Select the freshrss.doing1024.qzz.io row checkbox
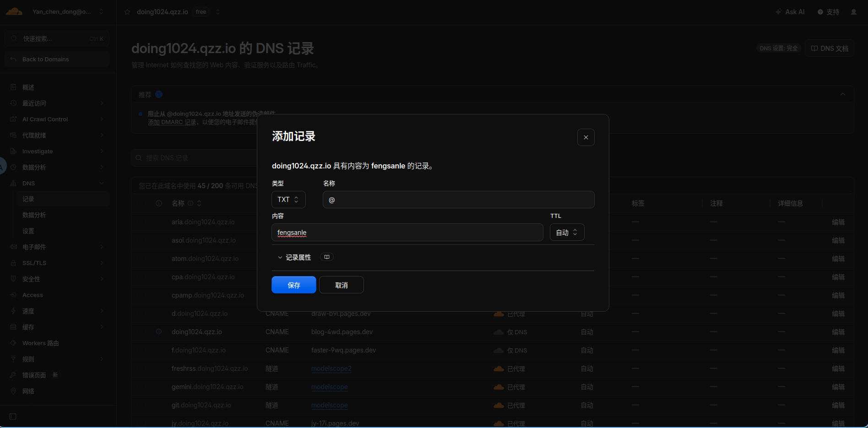 (141, 368)
